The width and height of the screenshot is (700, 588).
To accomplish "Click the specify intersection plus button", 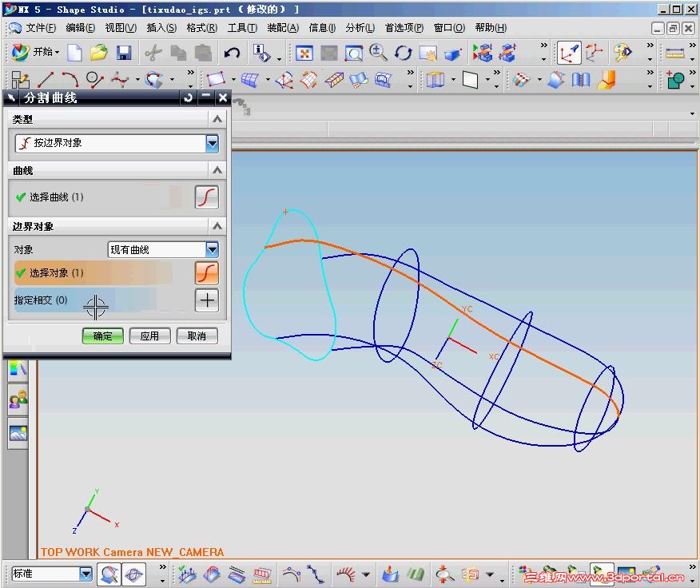I will (207, 300).
